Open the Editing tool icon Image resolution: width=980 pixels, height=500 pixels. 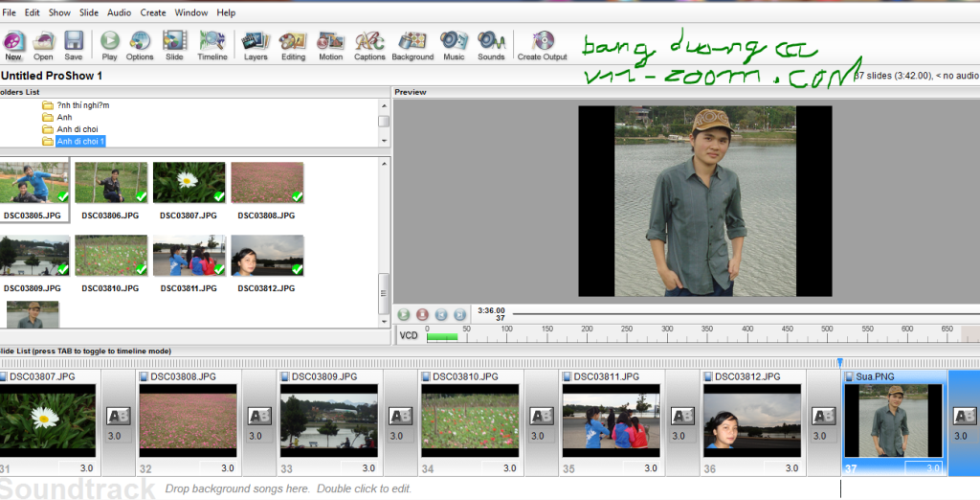[x=293, y=43]
